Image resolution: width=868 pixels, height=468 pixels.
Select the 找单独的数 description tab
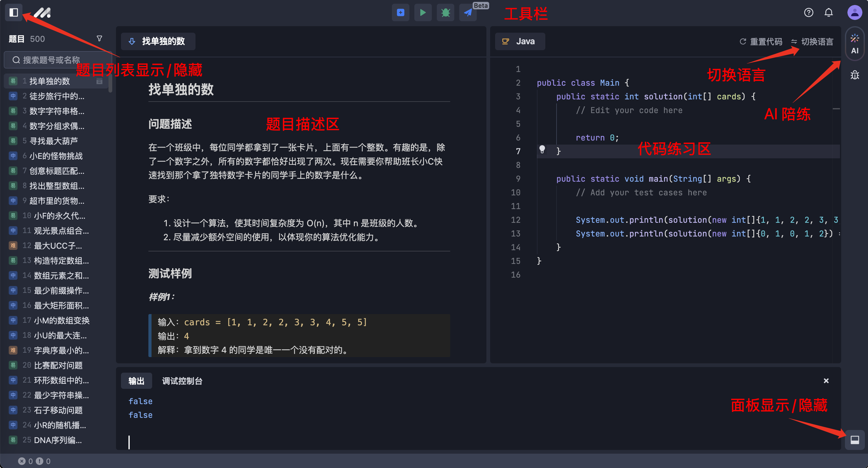click(158, 41)
